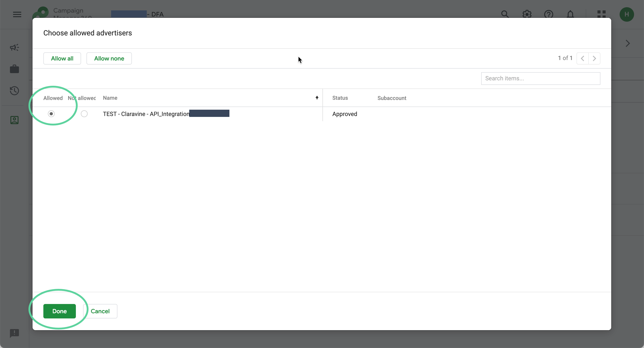Screen dimensions: 644x348
Task: Expand the right side panel chevron
Action: click(628, 43)
